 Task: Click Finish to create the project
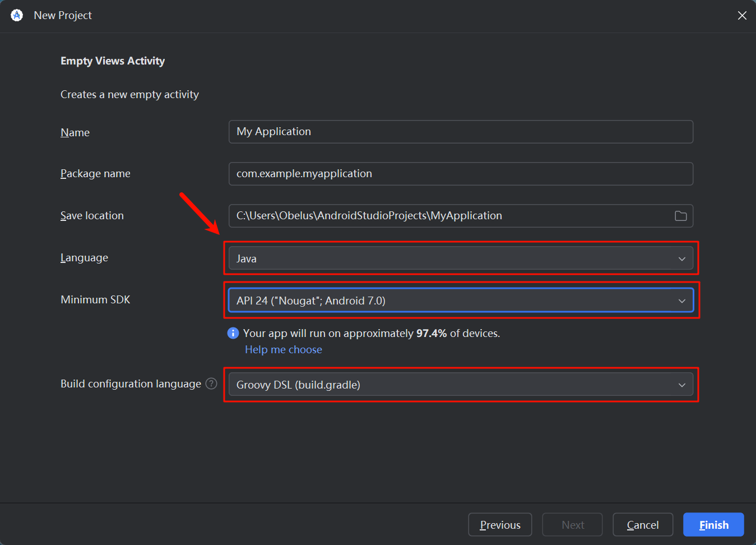713,525
